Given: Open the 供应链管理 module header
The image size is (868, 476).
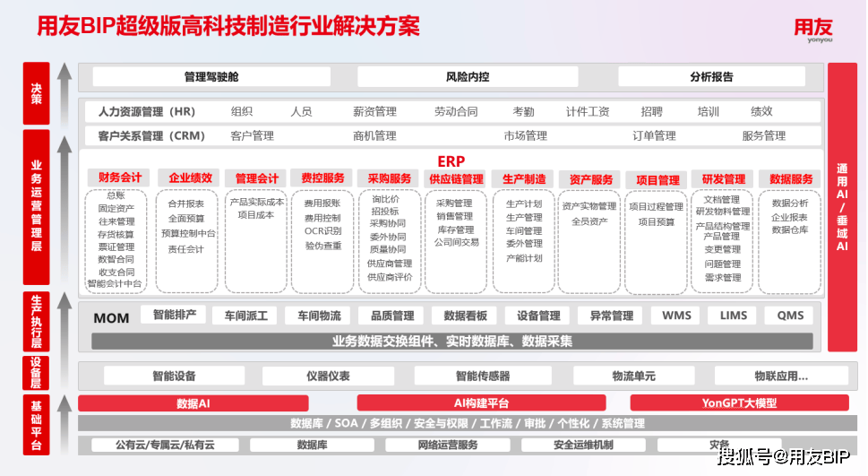Looking at the screenshot, I should (x=456, y=179).
